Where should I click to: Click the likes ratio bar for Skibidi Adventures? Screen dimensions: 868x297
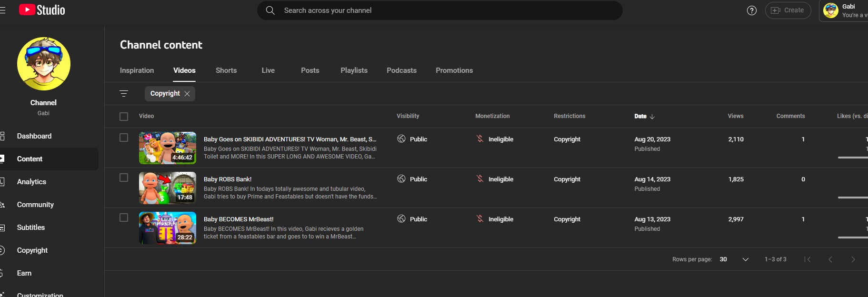pos(853,158)
